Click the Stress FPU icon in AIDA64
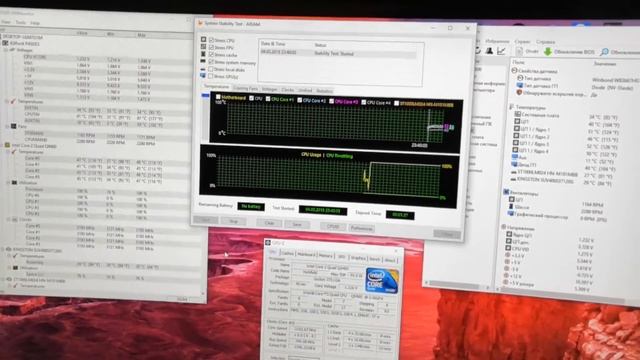Image resolution: width=640 pixels, height=360 pixels. tap(203, 47)
